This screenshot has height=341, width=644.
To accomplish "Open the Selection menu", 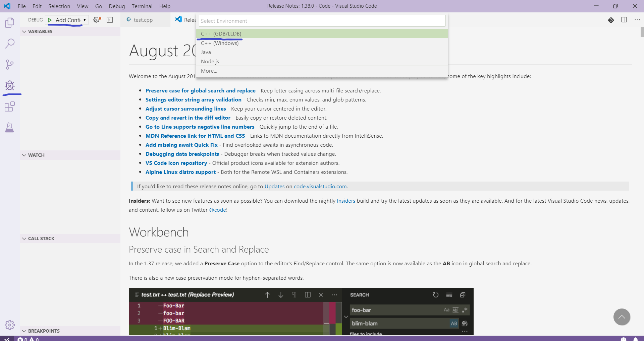I will 59,6.
